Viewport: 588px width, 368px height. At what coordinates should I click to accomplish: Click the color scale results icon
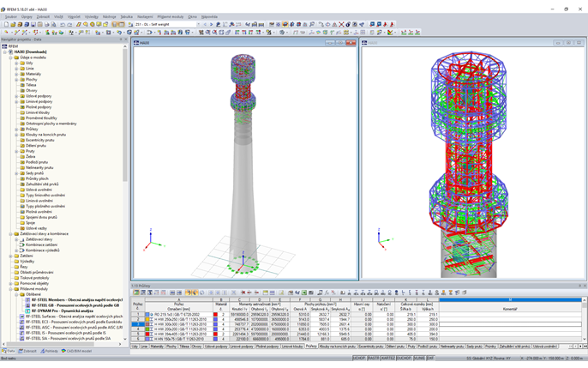coord(390,33)
